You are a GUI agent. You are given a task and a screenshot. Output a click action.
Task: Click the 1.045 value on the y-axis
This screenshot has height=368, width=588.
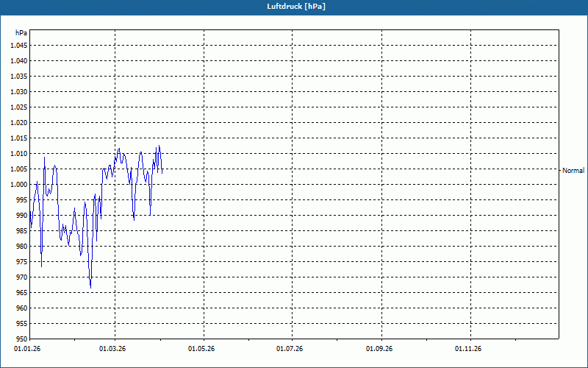click(18, 46)
